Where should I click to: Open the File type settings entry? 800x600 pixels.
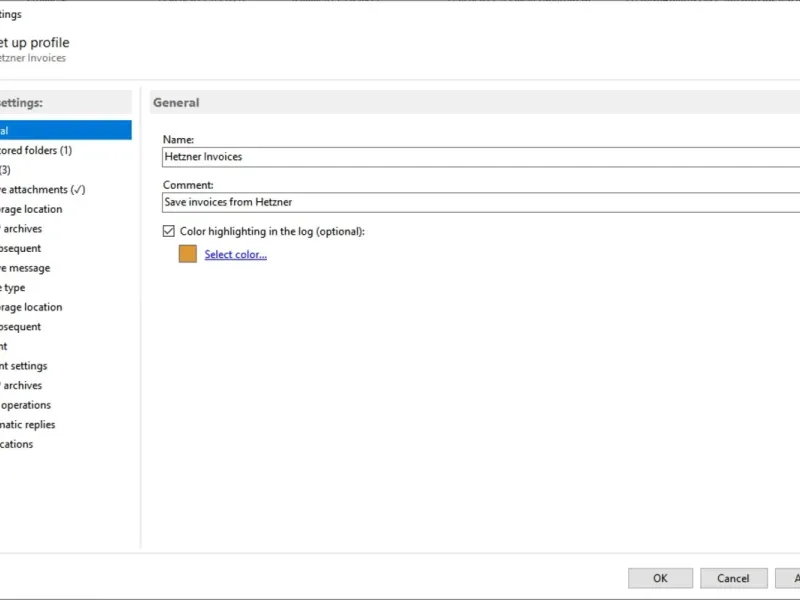[x=14, y=287]
